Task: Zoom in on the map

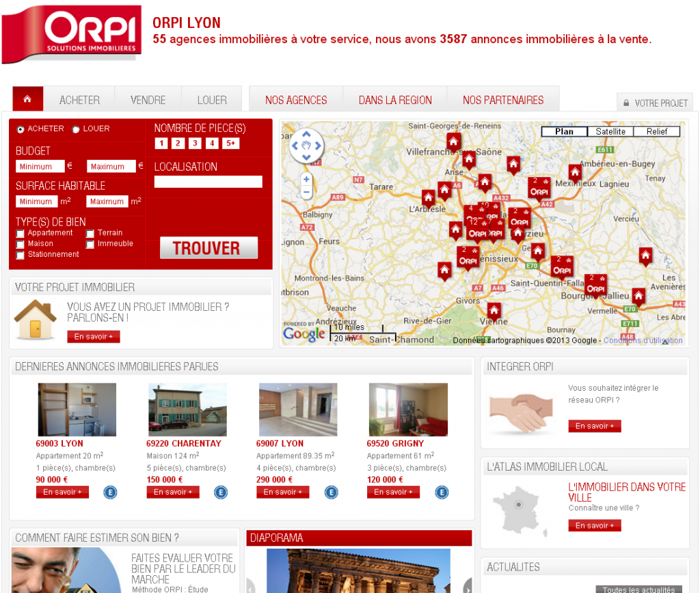Action: pos(306,180)
